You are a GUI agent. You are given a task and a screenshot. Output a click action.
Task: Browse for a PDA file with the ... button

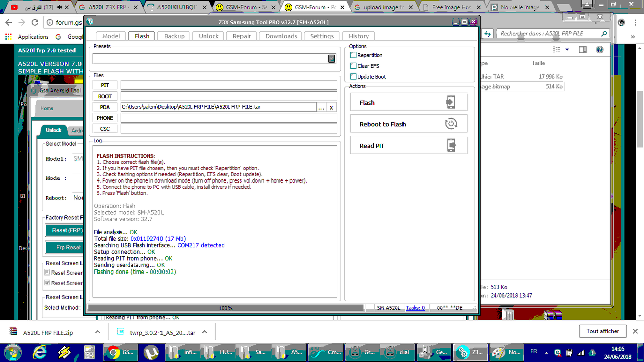321,107
